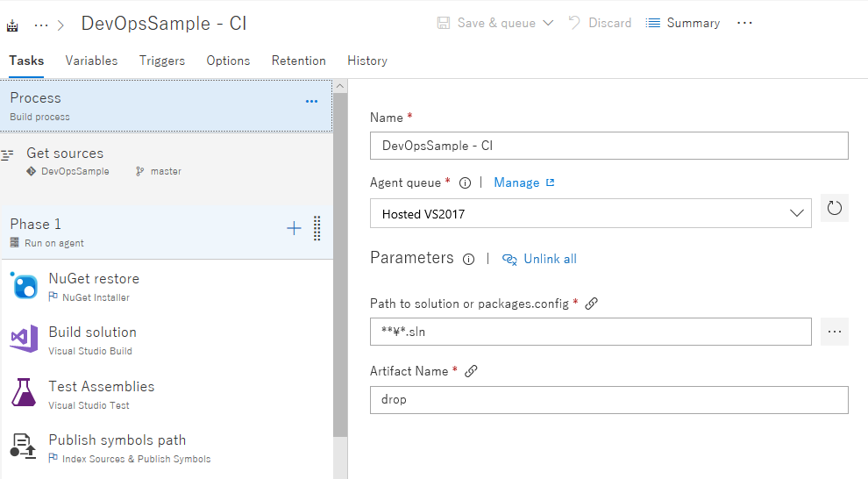View the History tab
868x479 pixels.
click(367, 61)
